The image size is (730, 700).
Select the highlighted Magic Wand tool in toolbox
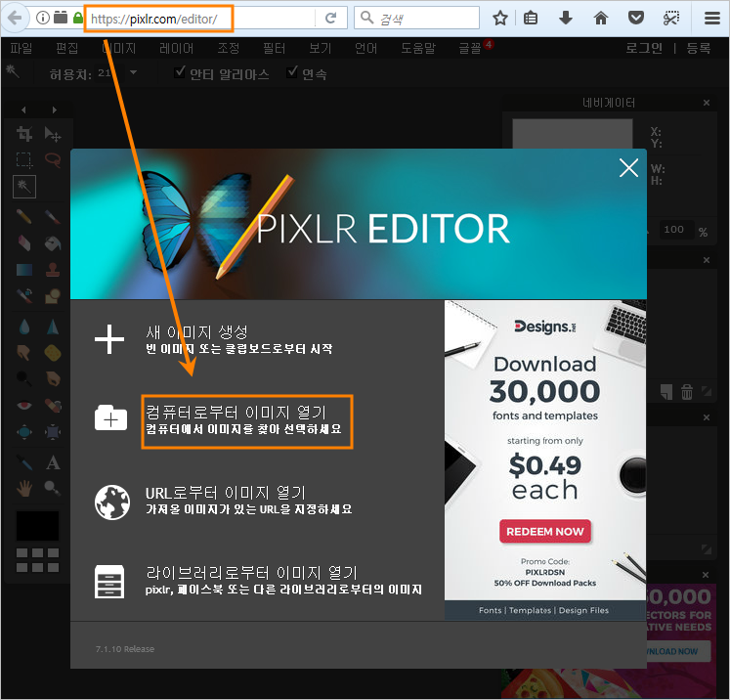tap(24, 187)
